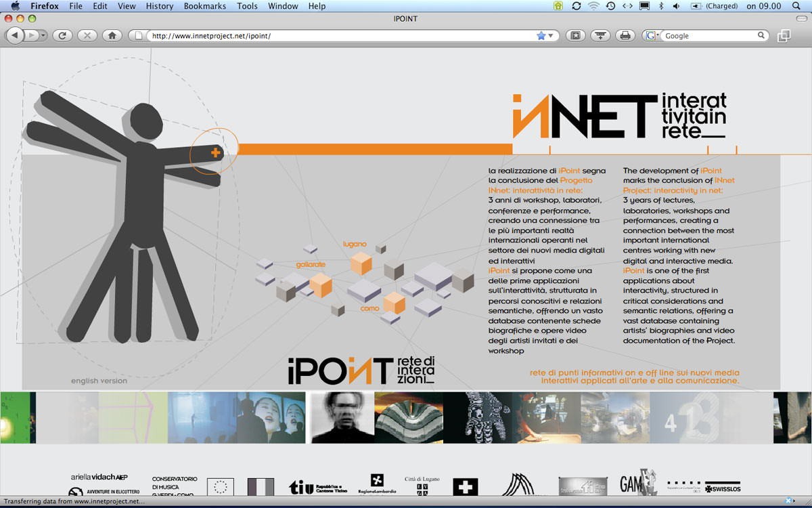Click the Conservatorio di Musica sponsor logo
812x508 pixels.
(x=175, y=486)
